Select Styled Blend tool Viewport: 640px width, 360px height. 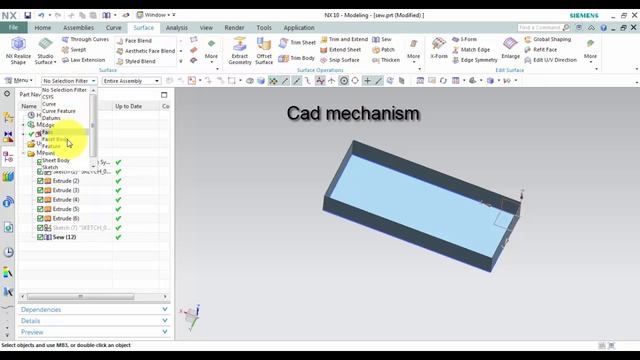click(x=136, y=61)
